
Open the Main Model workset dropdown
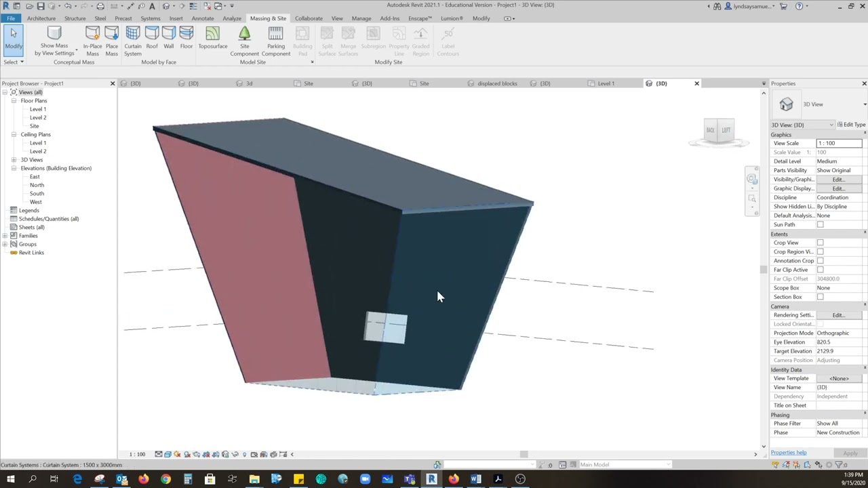coord(624,465)
